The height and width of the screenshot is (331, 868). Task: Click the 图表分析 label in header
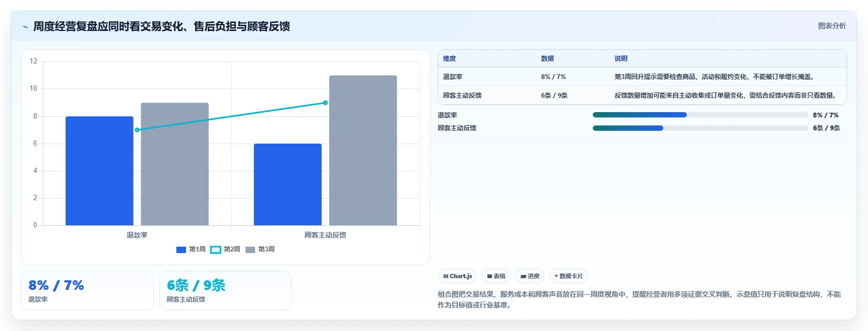[832, 26]
